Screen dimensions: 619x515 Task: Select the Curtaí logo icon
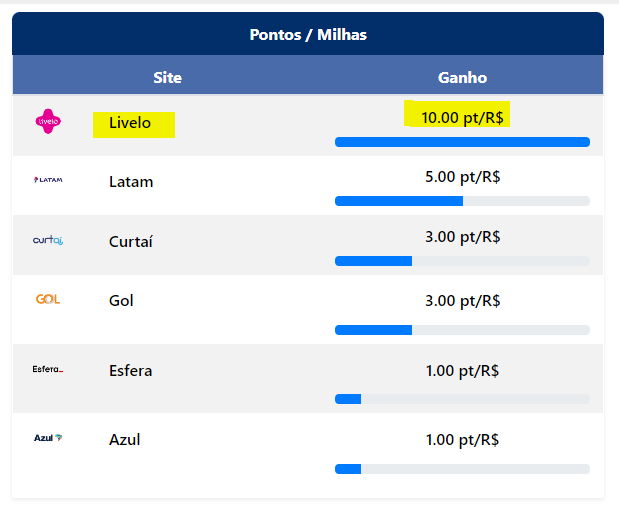point(48,240)
